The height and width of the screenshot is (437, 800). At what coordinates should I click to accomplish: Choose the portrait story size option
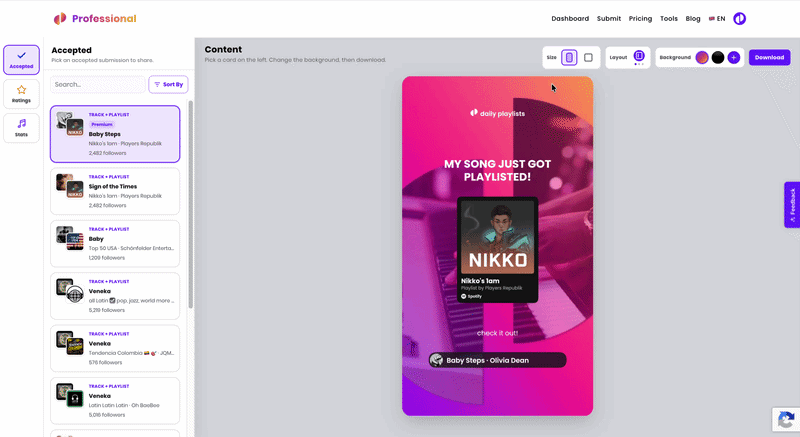[x=569, y=58]
